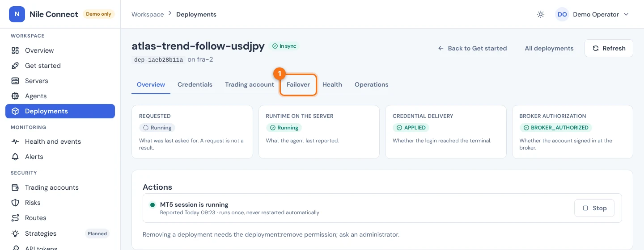Click the Runtime Running status badge
Image resolution: width=644 pixels, height=250 pixels.
284,128
